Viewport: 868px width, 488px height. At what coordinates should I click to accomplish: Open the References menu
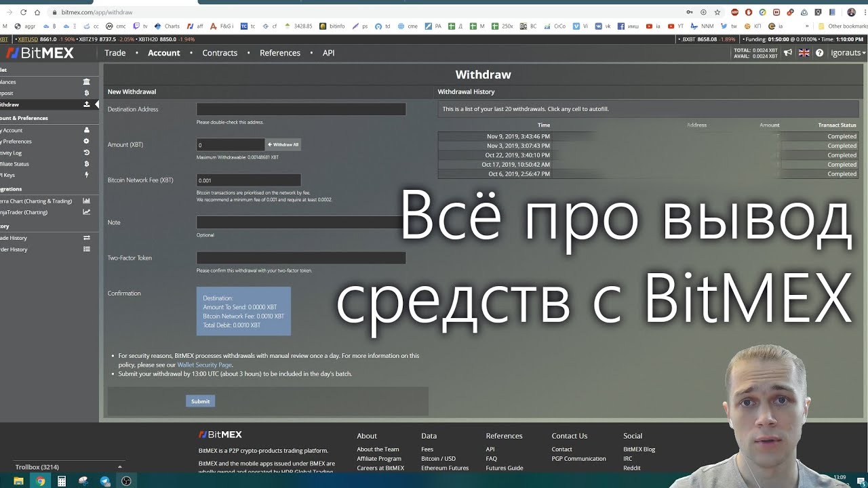click(280, 53)
